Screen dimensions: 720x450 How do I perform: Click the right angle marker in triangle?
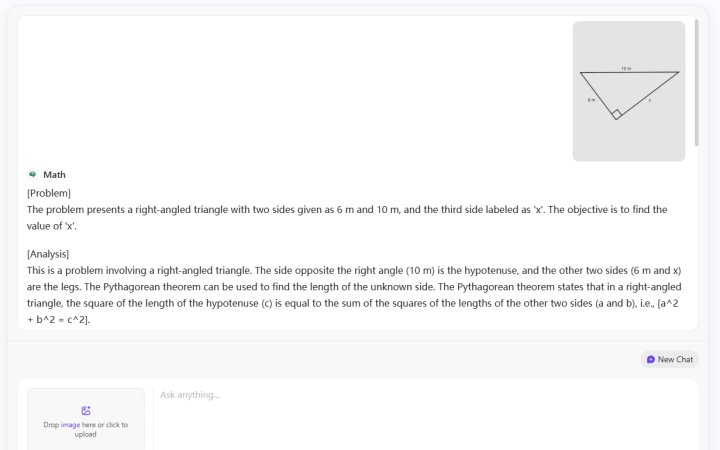617,114
